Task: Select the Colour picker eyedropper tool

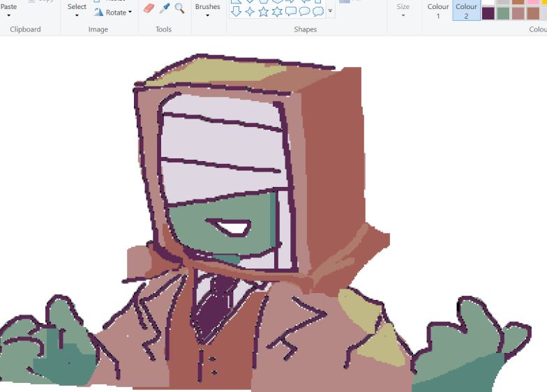Action: tap(164, 8)
